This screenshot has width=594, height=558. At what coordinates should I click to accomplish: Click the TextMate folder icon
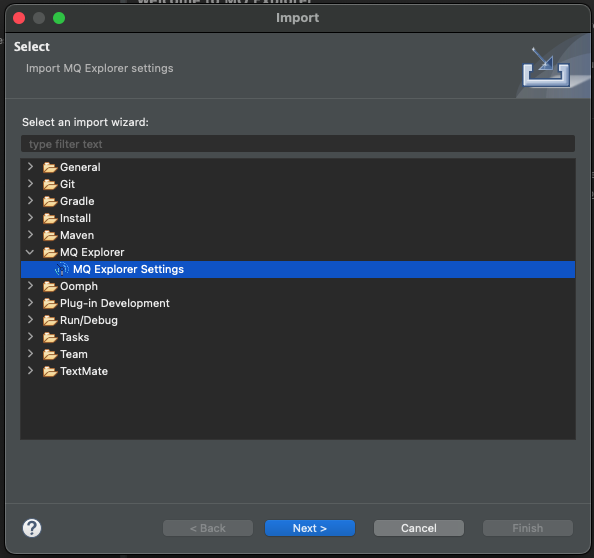tap(50, 371)
